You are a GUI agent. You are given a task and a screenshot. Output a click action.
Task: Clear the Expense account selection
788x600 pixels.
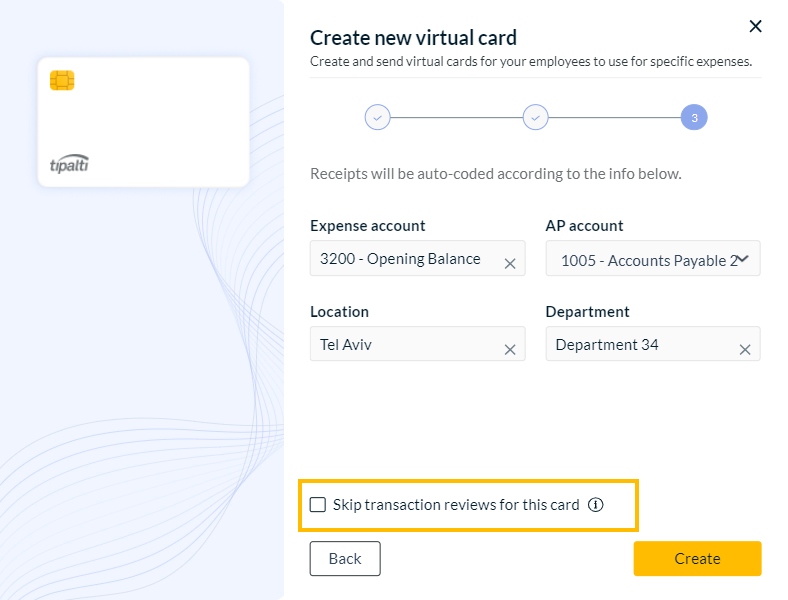point(510,264)
